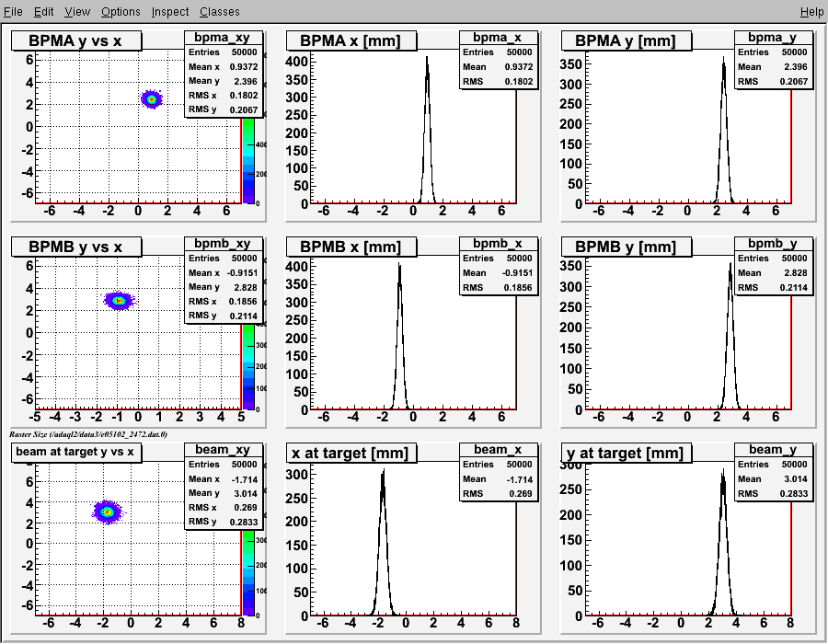Select the BPMB x [mm] title box
The width and height of the screenshot is (828, 644).
coord(351,247)
